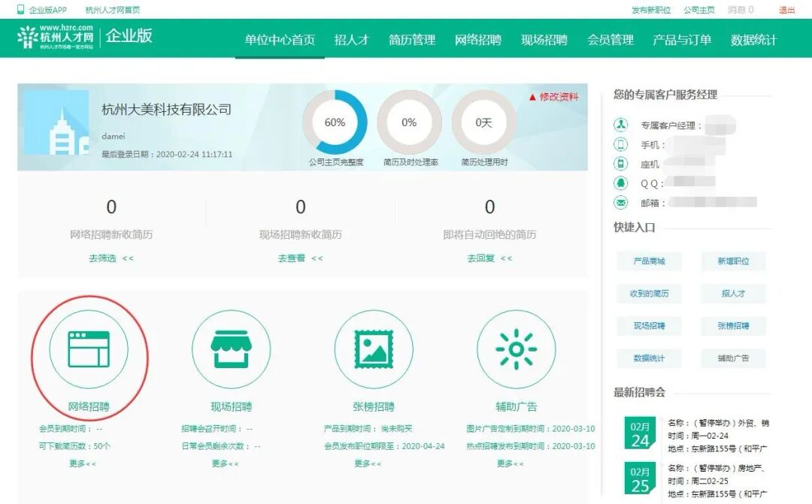
Task: Open the 02-25 房地产 job fair entry
Action: [x=718, y=481]
